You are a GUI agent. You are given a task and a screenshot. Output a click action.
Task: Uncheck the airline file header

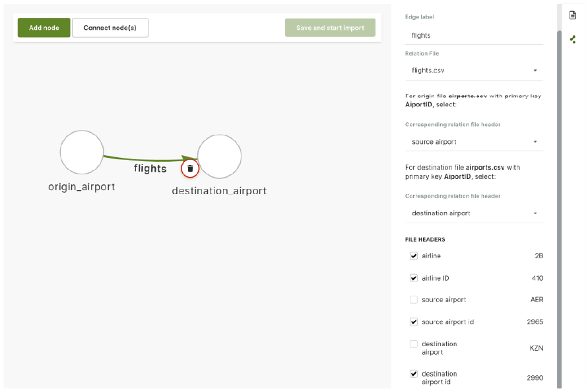click(414, 256)
